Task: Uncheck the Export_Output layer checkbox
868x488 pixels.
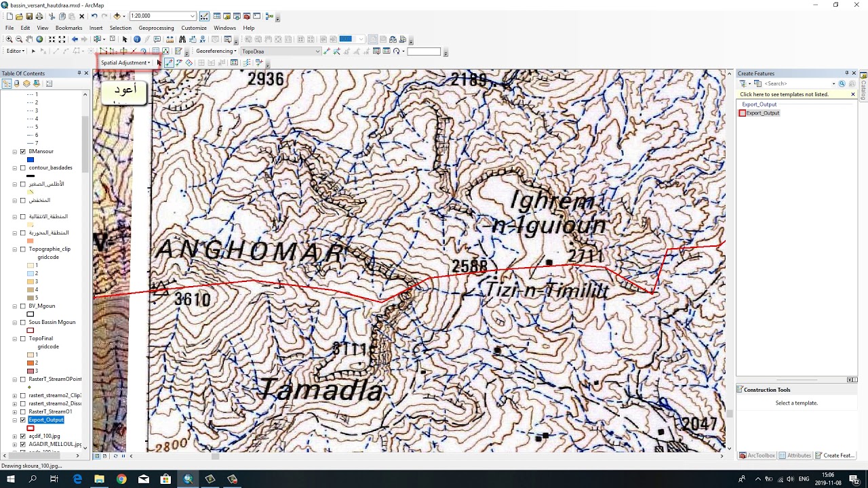Action: click(x=23, y=420)
